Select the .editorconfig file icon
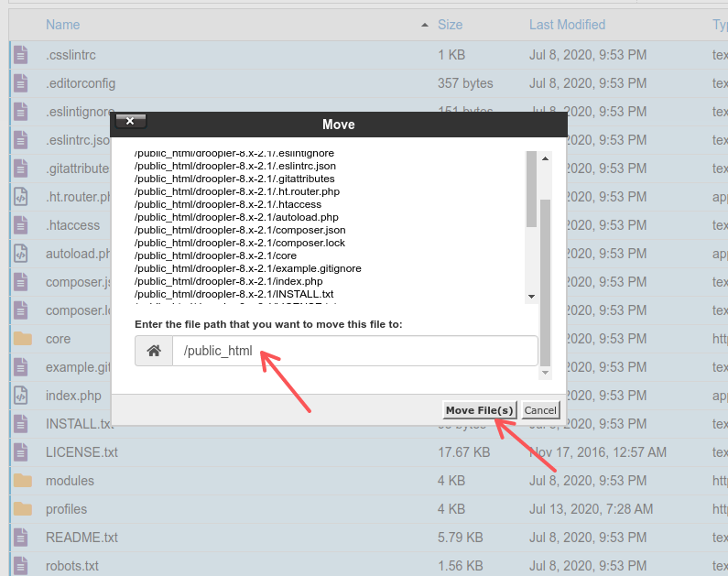This screenshot has height=576, width=728. [20, 83]
